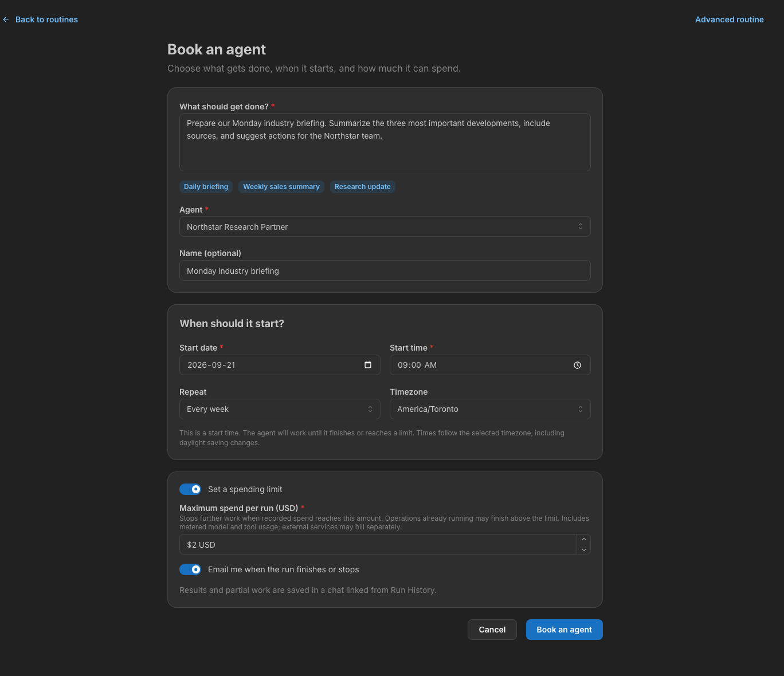Open the Advanced routine link

click(x=729, y=19)
